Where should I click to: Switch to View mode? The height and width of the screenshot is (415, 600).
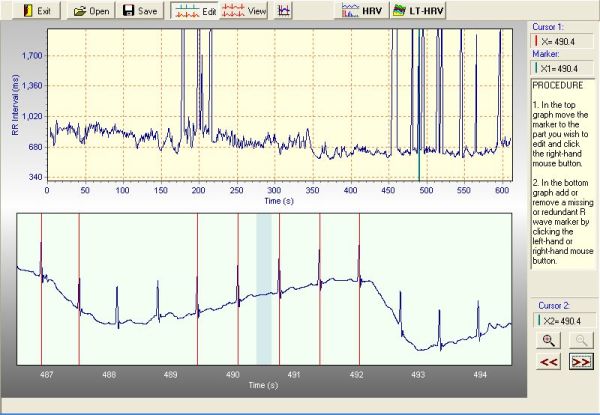tap(245, 11)
